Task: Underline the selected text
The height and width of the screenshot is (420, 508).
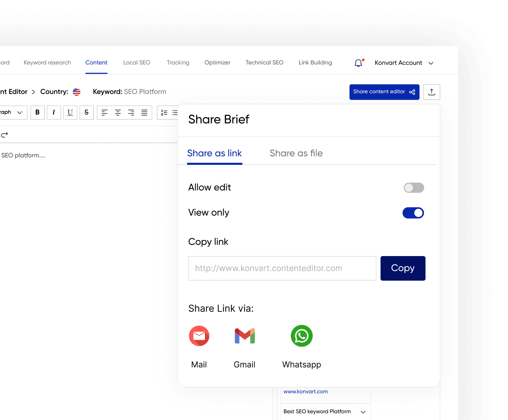Action: [x=70, y=112]
